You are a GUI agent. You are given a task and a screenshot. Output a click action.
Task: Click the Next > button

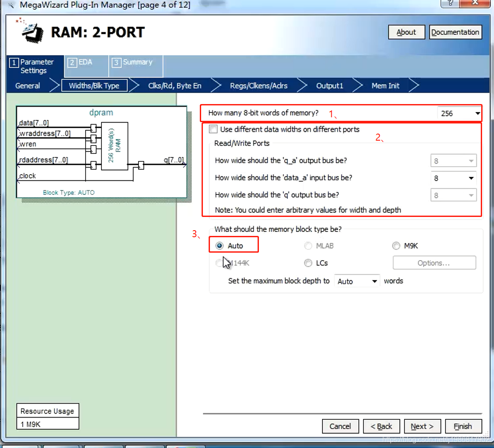(422, 426)
